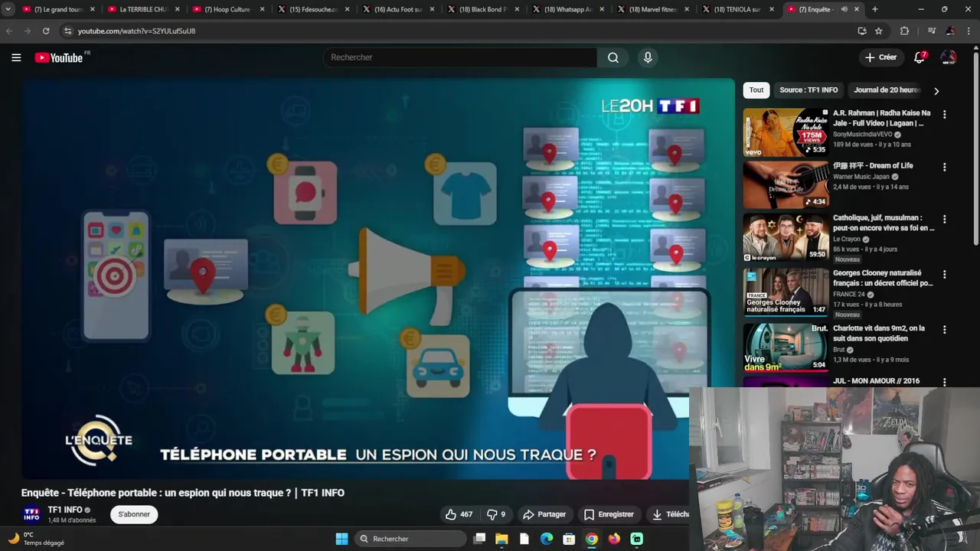Screen dimensions: 980x551
Task: Open Microsoft Store from taskbar
Action: 569,539
